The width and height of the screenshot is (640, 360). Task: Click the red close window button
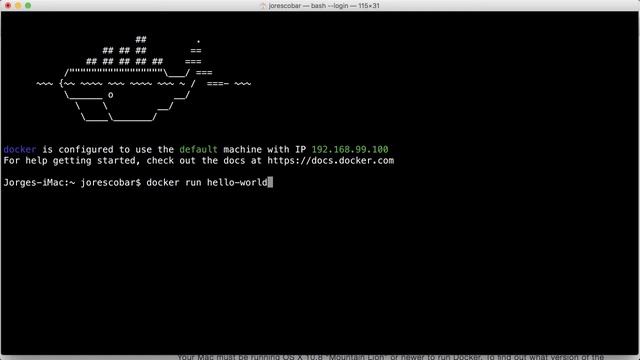pyautogui.click(x=8, y=5)
